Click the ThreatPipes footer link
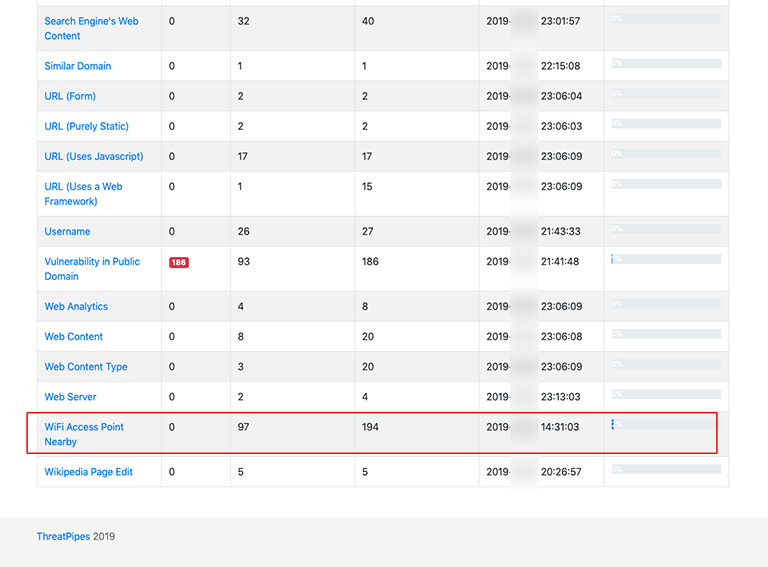The height and width of the screenshot is (567, 768). point(63,536)
